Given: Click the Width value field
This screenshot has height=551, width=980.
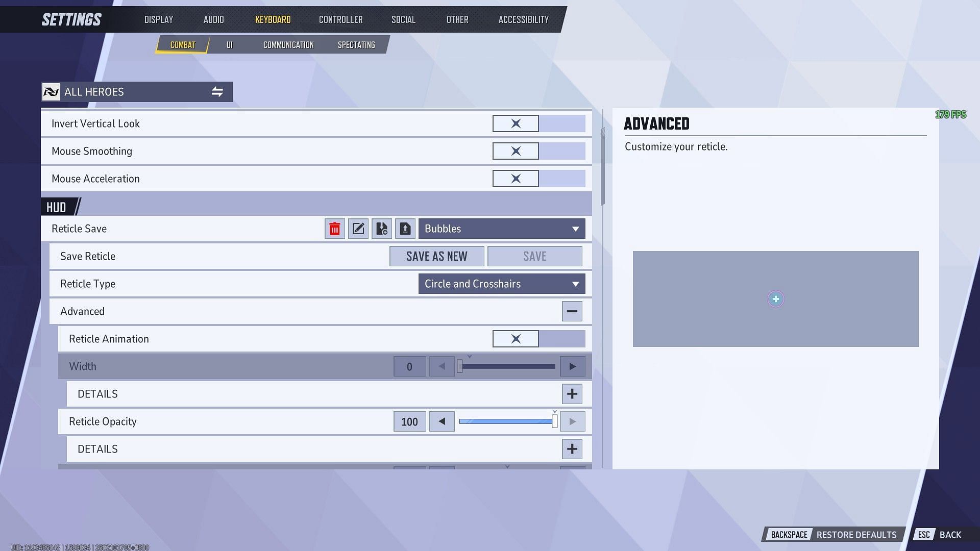Looking at the screenshot, I should point(410,366).
